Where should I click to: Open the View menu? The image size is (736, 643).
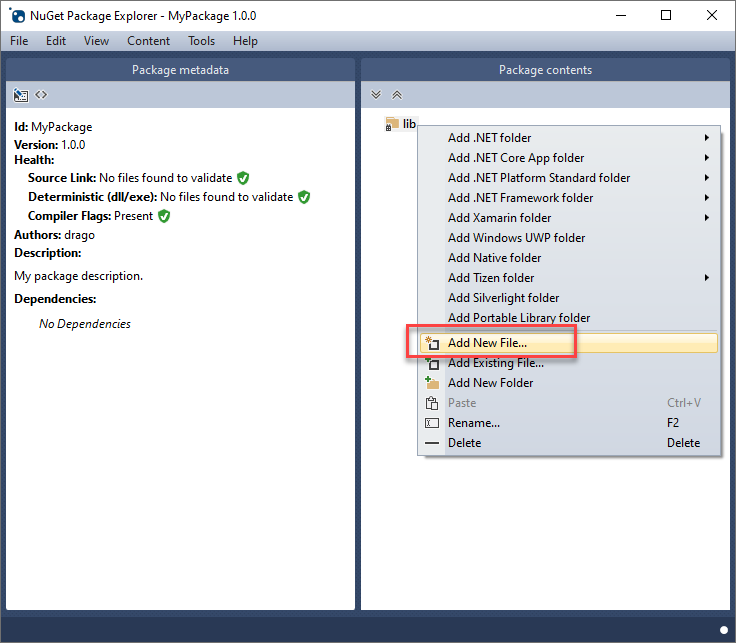tap(96, 41)
